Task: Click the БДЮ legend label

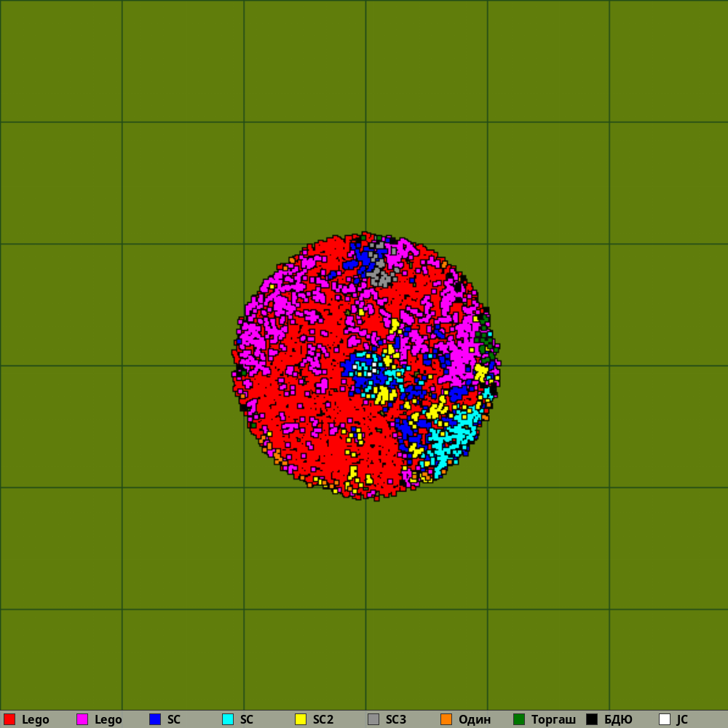Action: coord(618,719)
